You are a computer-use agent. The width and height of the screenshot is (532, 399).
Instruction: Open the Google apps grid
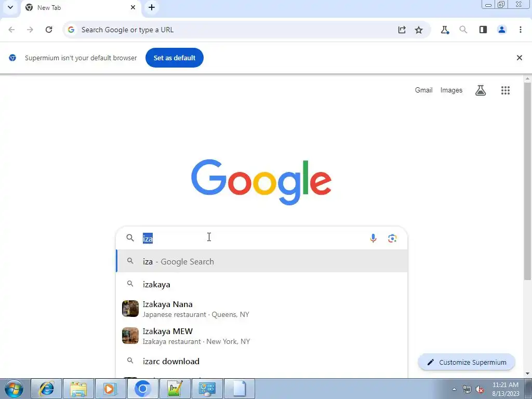pyautogui.click(x=506, y=90)
